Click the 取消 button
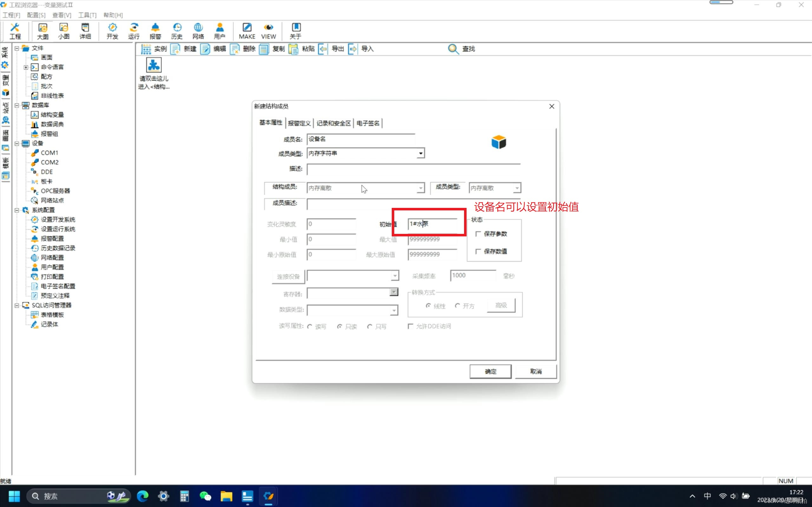Viewport: 812px width, 507px height. click(535, 371)
